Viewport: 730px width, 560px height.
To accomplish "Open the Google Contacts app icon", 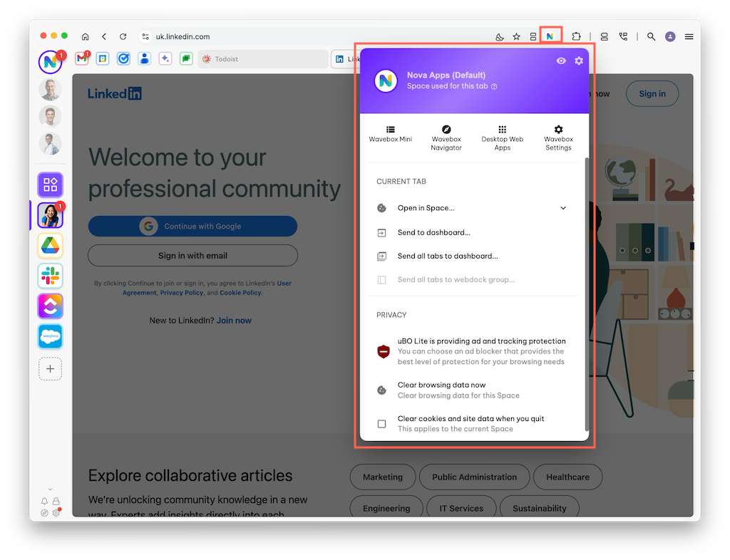I will tap(144, 58).
